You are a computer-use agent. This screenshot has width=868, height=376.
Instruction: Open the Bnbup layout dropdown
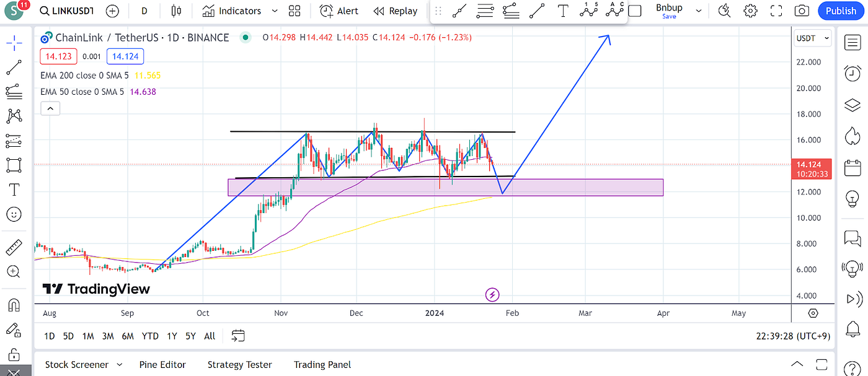click(x=698, y=11)
